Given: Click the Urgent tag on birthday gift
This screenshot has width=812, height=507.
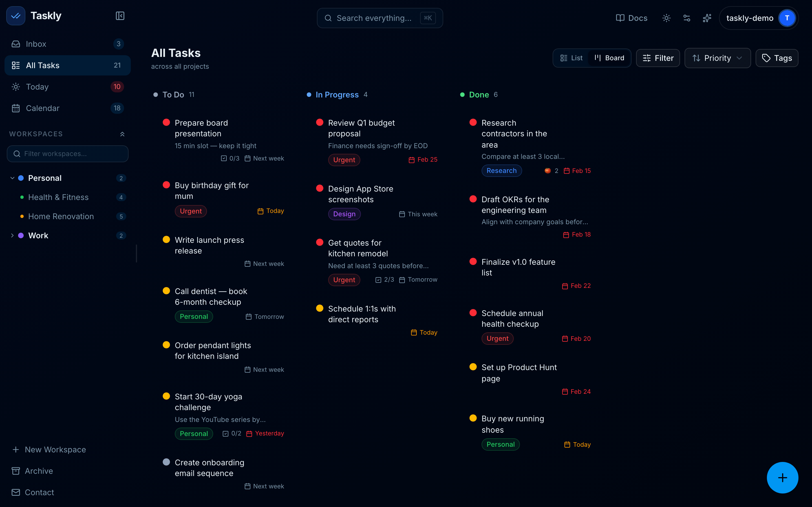Looking at the screenshot, I should click(x=191, y=211).
